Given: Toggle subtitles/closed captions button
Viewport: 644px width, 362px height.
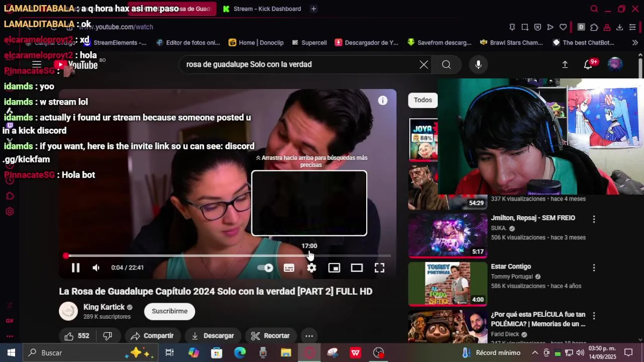Looking at the screenshot, I should point(289,268).
